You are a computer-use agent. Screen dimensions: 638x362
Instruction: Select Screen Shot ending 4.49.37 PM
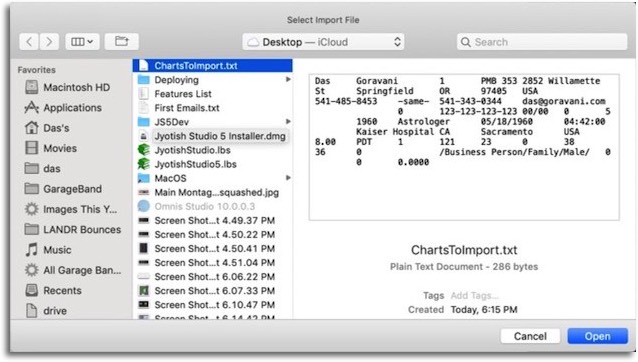coord(214,220)
